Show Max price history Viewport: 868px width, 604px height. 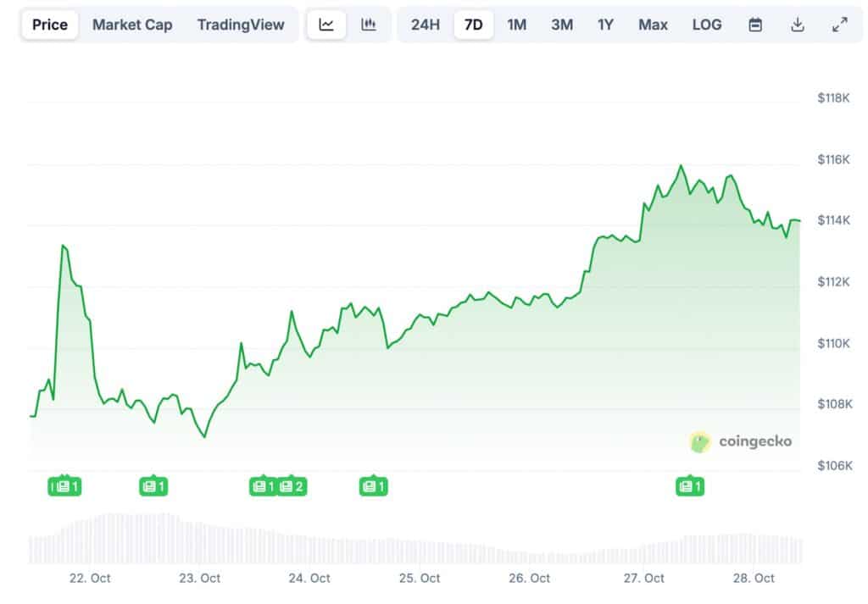tap(653, 25)
